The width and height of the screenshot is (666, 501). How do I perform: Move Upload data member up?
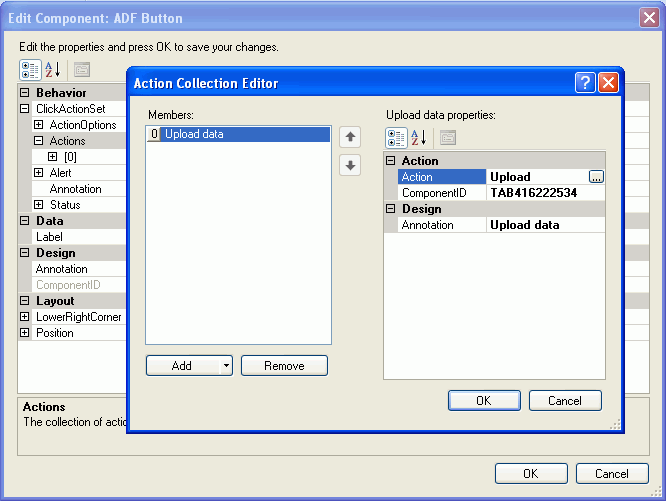coord(350,137)
